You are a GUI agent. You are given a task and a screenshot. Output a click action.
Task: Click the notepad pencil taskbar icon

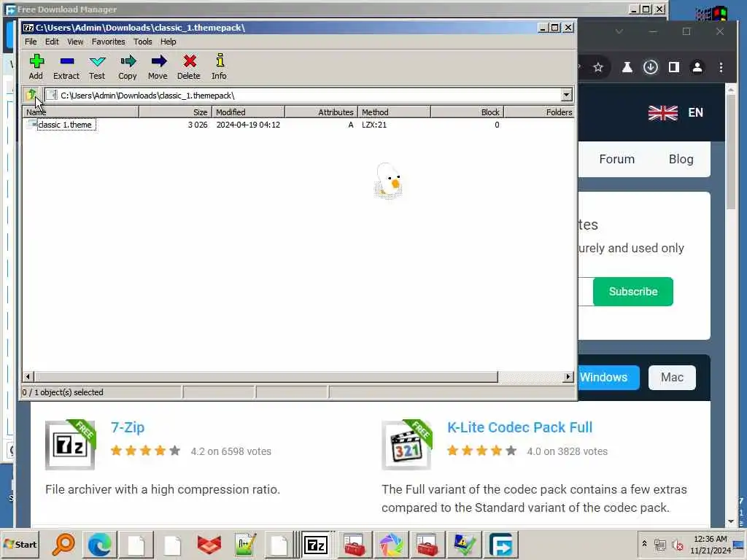245,544
